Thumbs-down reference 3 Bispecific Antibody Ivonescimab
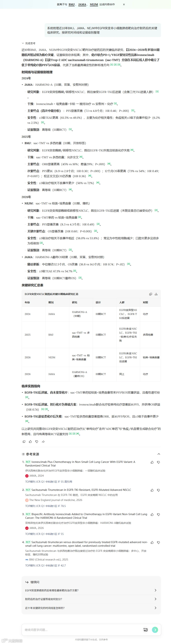Viewport: 171px width, 644px height. click(x=158, y=515)
